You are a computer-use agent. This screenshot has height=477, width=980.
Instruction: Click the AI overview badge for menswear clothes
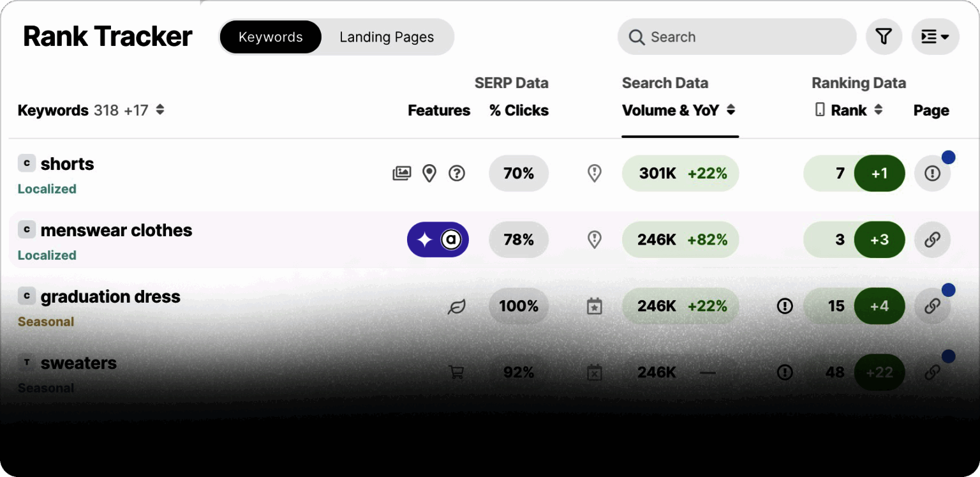pyautogui.click(x=438, y=239)
